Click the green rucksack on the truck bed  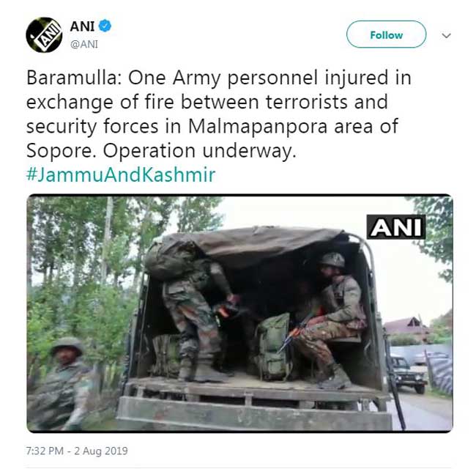[272, 347]
